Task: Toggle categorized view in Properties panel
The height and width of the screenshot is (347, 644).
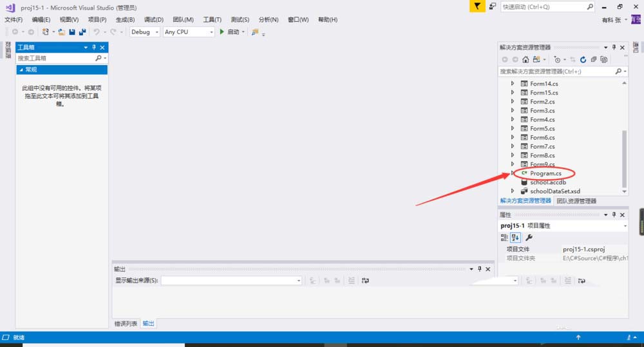Action: click(x=505, y=238)
